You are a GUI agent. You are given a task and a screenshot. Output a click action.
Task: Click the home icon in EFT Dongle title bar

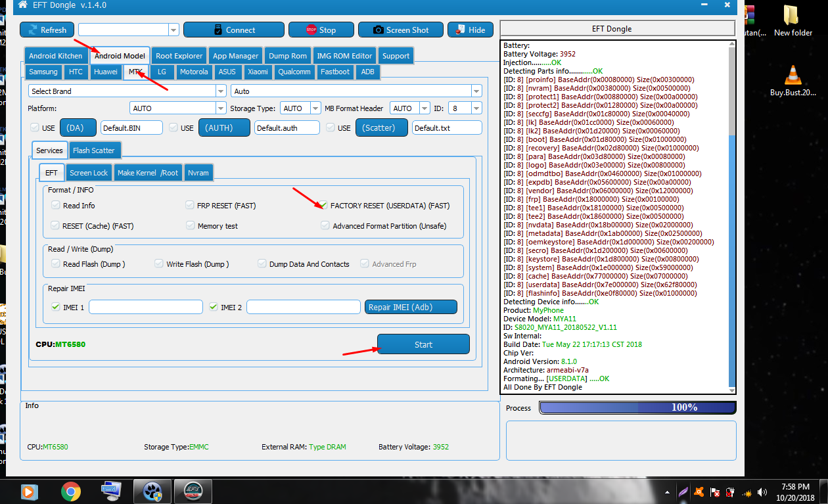(x=23, y=5)
